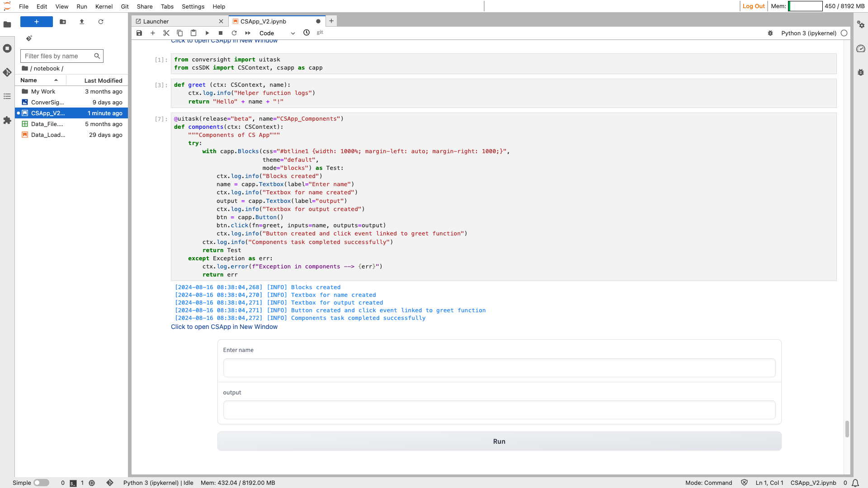Enable the debugger bug icon in toolbar
The height and width of the screenshot is (488, 868).
click(770, 33)
